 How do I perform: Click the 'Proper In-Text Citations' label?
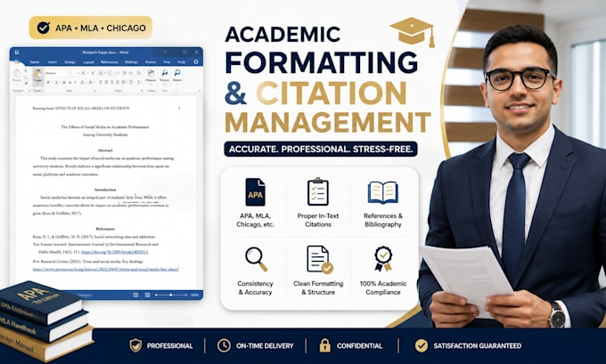[318, 220]
